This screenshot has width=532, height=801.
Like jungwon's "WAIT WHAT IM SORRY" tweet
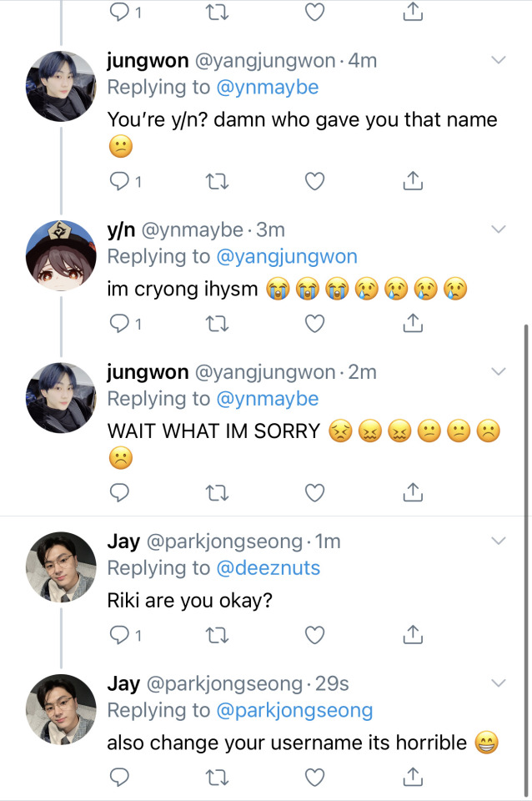(x=314, y=493)
